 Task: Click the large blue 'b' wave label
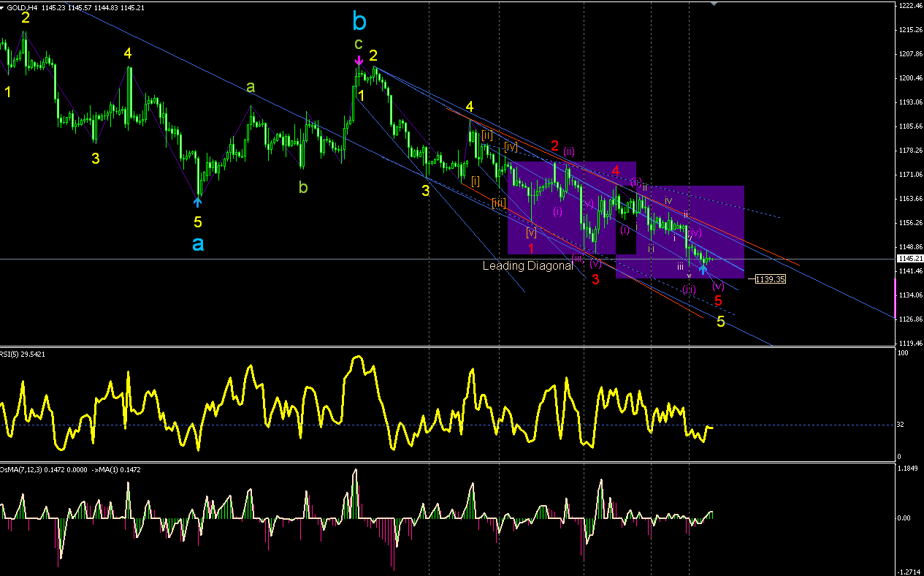[x=359, y=20]
